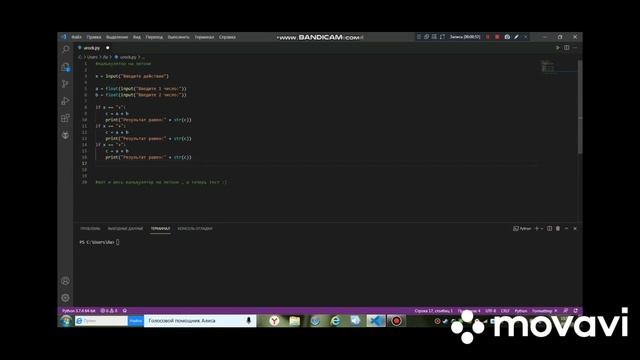Open Internet Explorer from the taskbar
Screen dimensions: 640x360
pyautogui.click(x=336, y=321)
